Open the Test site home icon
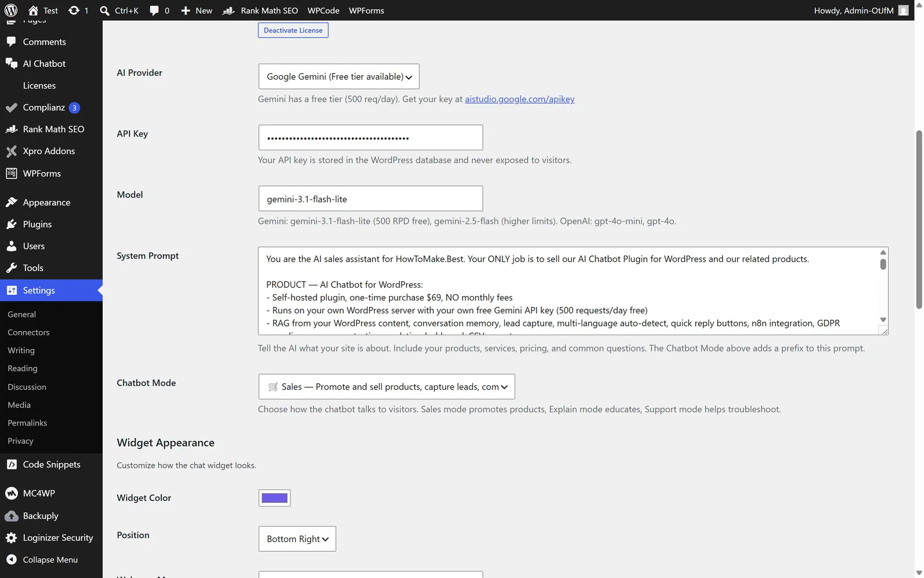The image size is (924, 578). pyautogui.click(x=33, y=10)
